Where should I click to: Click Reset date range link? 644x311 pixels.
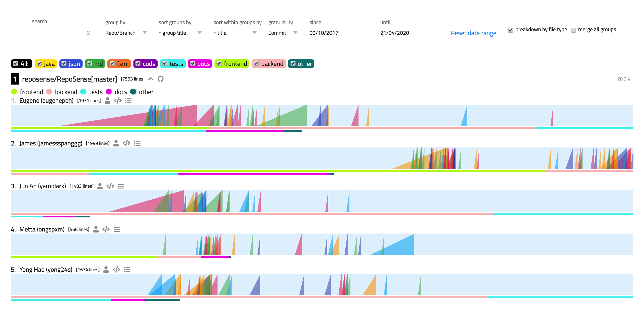coord(473,33)
